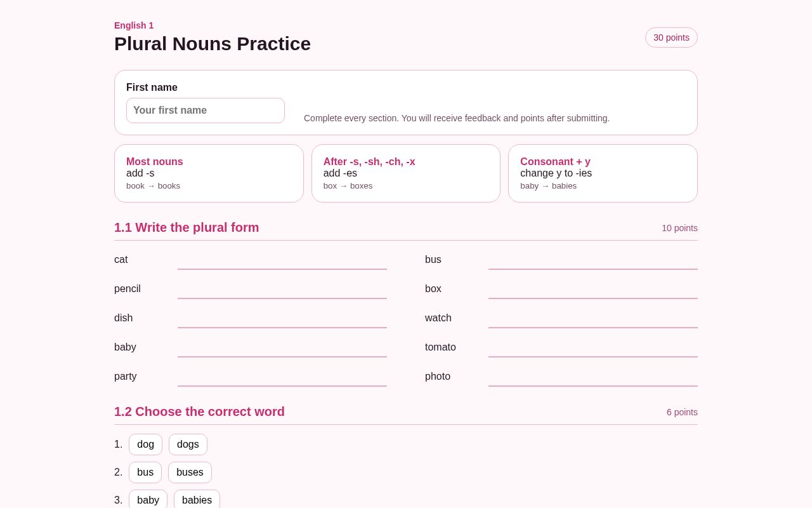The image size is (812, 508).
Task: Click the word "photo" in section 1.1
Action: (438, 377)
